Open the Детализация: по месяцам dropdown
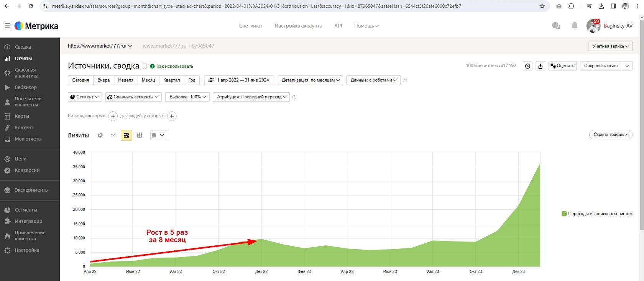The height and width of the screenshot is (281, 644). [311, 80]
